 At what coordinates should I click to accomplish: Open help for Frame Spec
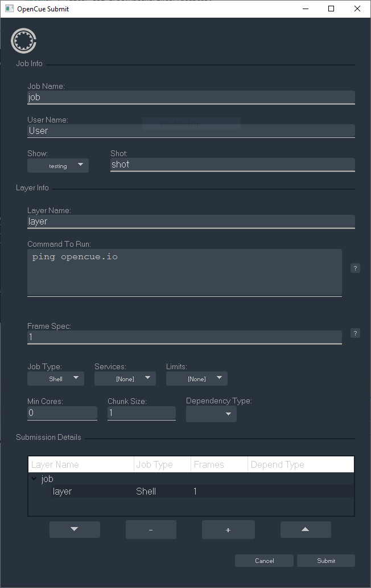[x=355, y=333]
